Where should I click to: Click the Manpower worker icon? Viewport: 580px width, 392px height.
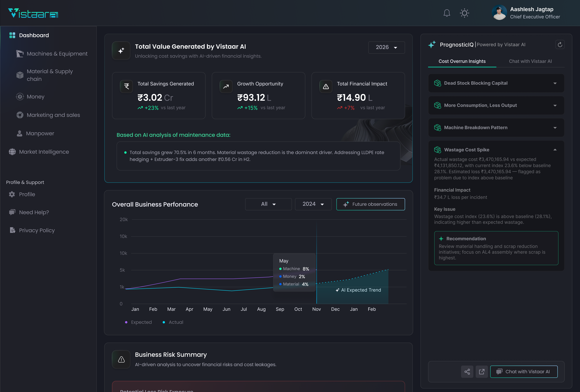click(x=19, y=133)
